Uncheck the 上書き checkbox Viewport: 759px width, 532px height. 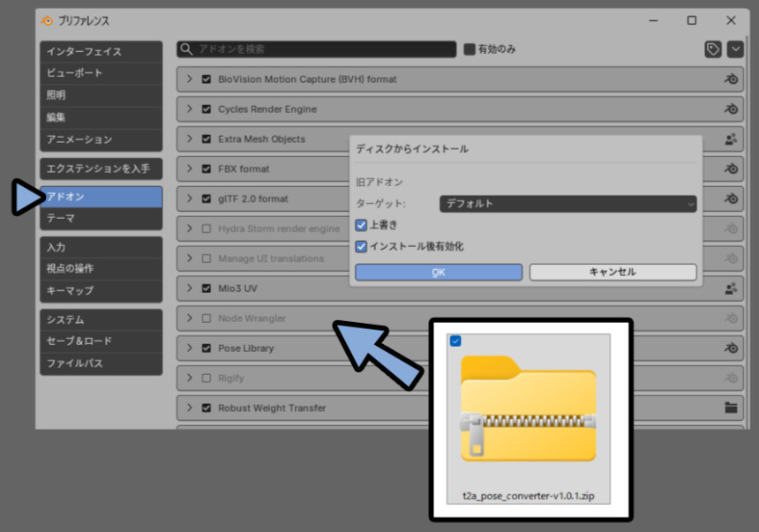(361, 225)
